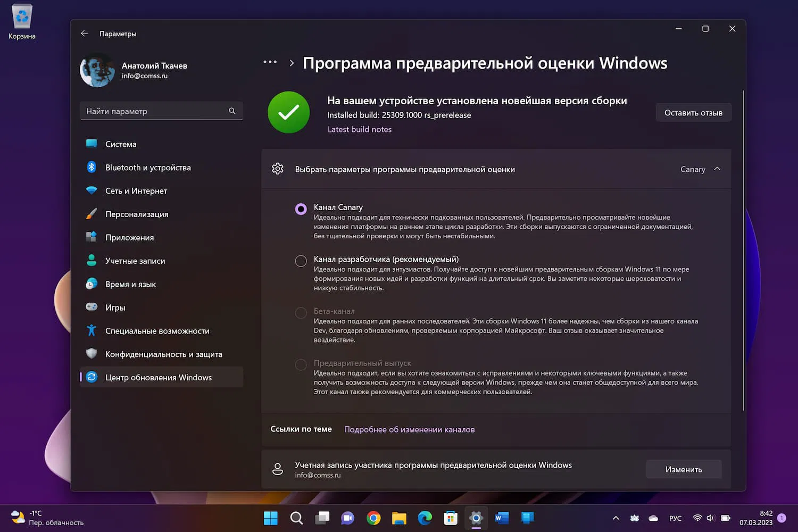
Task: Switch input language via РУС indicator
Action: click(675, 518)
